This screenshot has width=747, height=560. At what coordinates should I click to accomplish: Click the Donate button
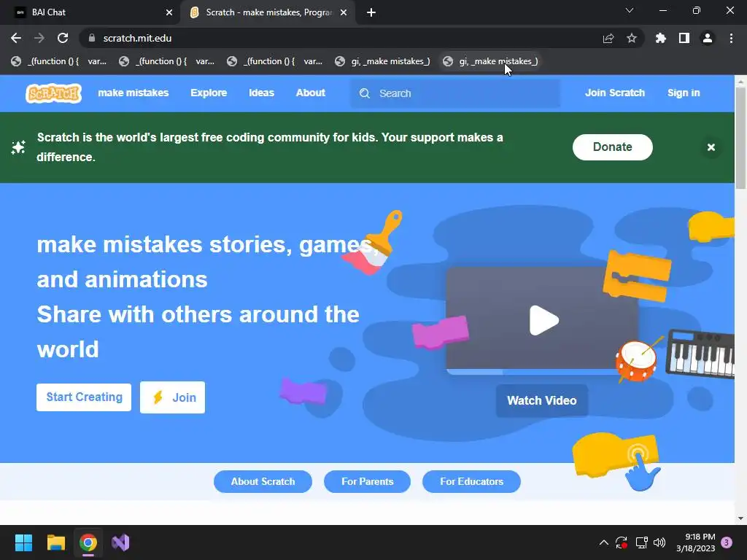click(x=612, y=147)
